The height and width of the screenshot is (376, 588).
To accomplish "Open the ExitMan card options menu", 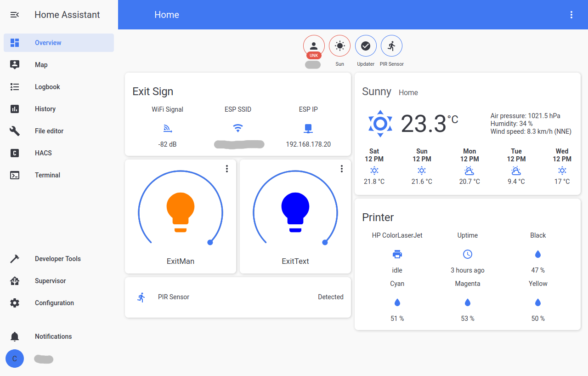I will [x=226, y=169].
